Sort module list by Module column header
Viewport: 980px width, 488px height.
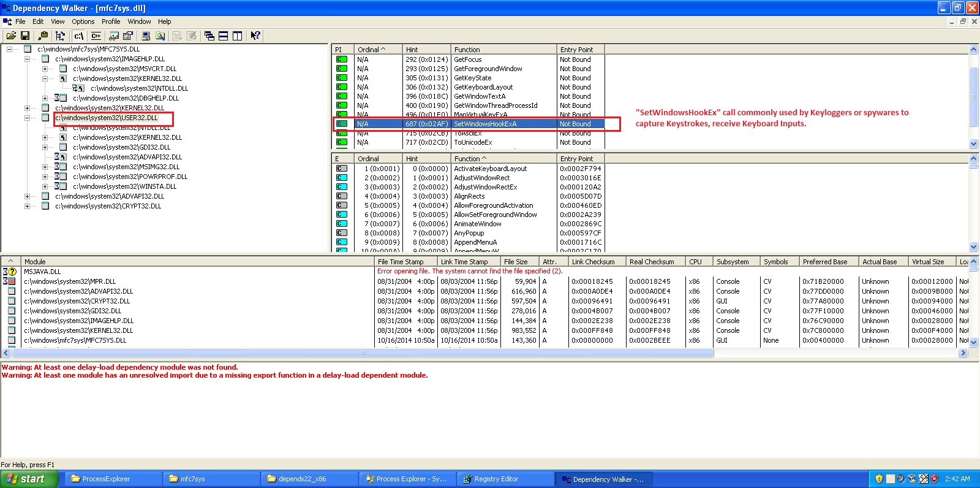(x=198, y=262)
